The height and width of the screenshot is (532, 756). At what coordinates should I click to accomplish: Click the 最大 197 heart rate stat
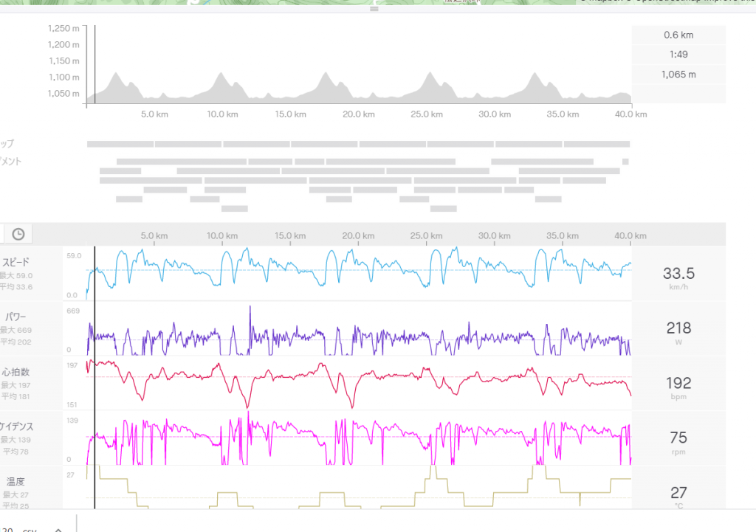[16, 385]
